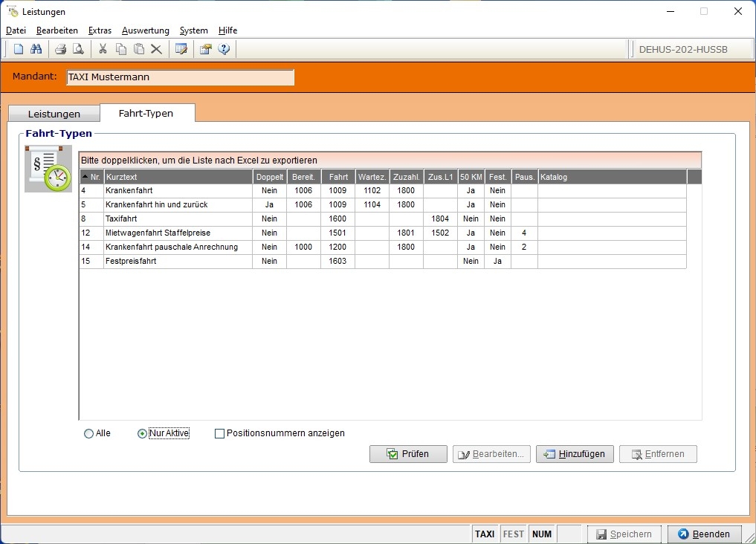Click the Zuzahl. column header
The width and height of the screenshot is (756, 544).
(407, 177)
